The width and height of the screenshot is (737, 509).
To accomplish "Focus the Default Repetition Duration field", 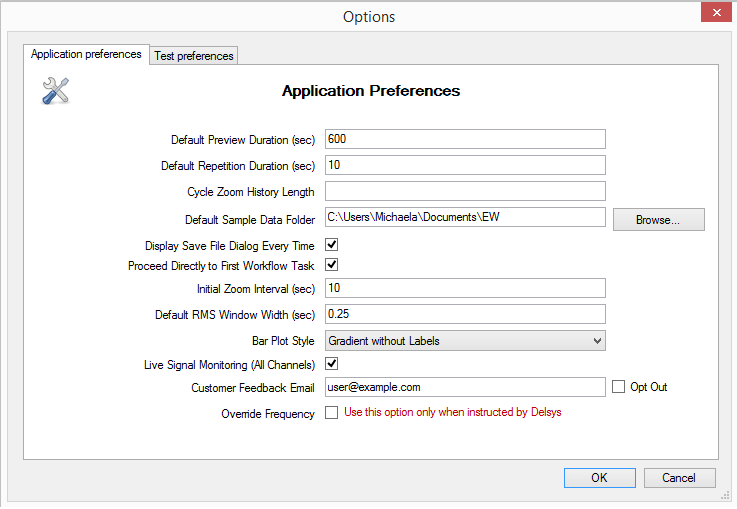I will click(465, 165).
